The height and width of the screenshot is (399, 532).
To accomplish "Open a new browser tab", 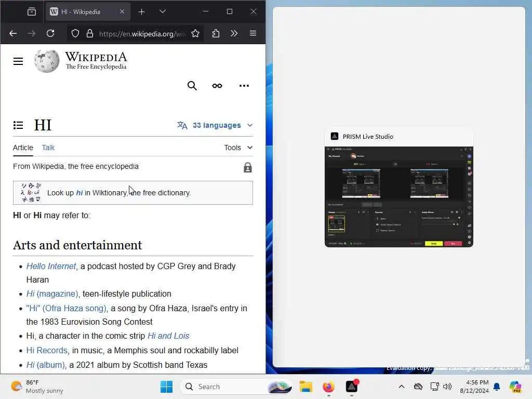I will pos(141,12).
